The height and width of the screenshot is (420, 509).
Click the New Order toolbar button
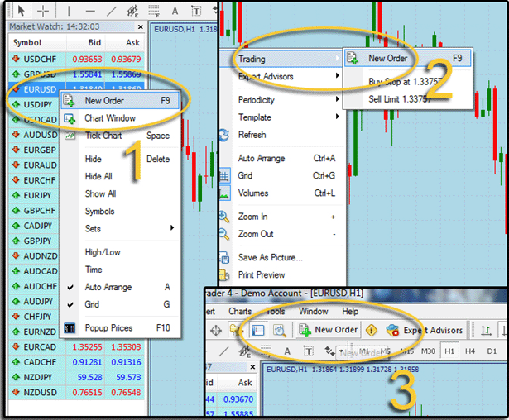pos(329,330)
